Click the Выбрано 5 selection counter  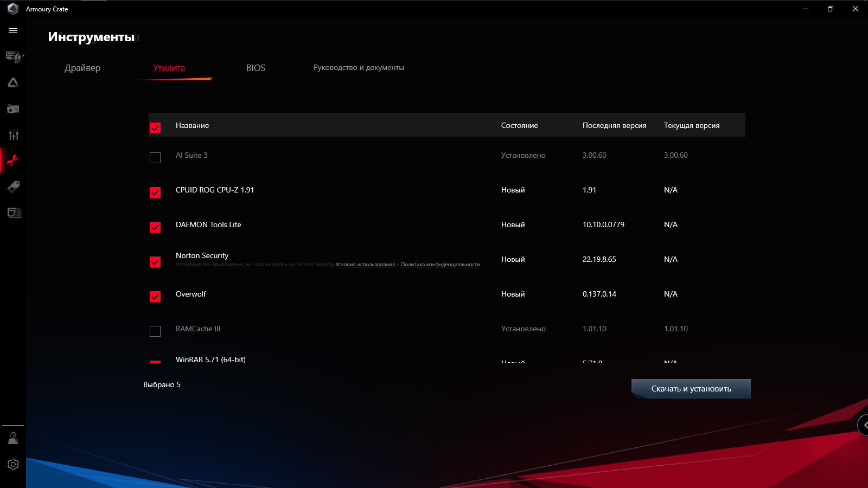click(162, 384)
